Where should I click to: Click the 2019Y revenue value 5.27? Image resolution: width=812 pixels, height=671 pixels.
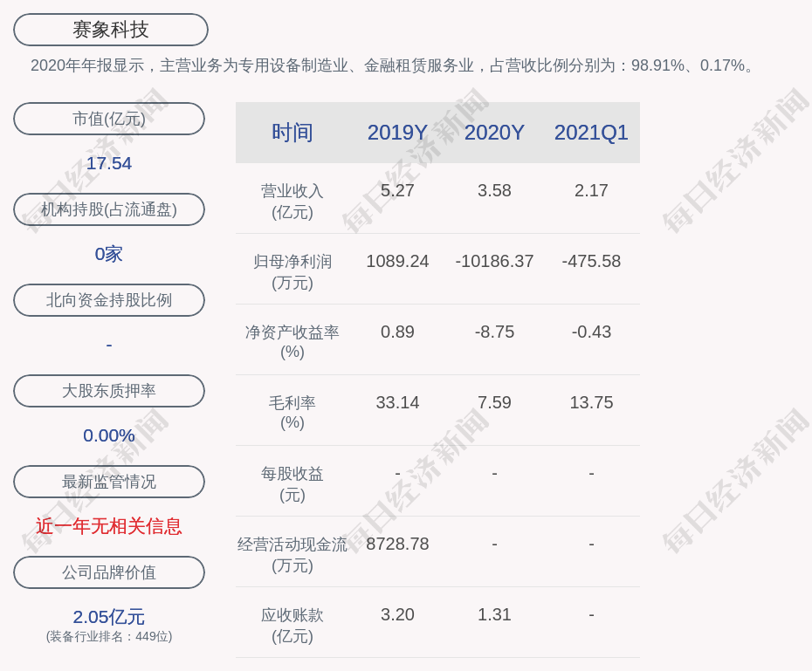[x=398, y=190]
